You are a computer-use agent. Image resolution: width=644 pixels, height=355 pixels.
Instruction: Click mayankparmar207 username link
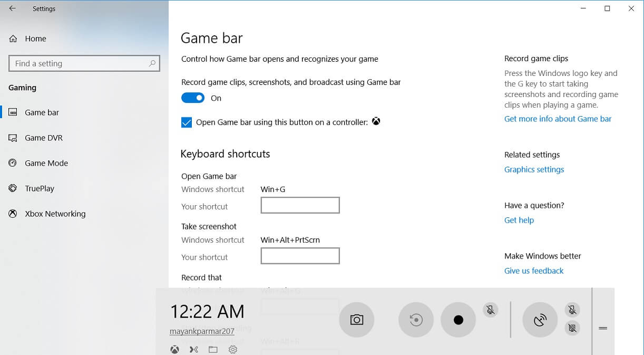(202, 331)
